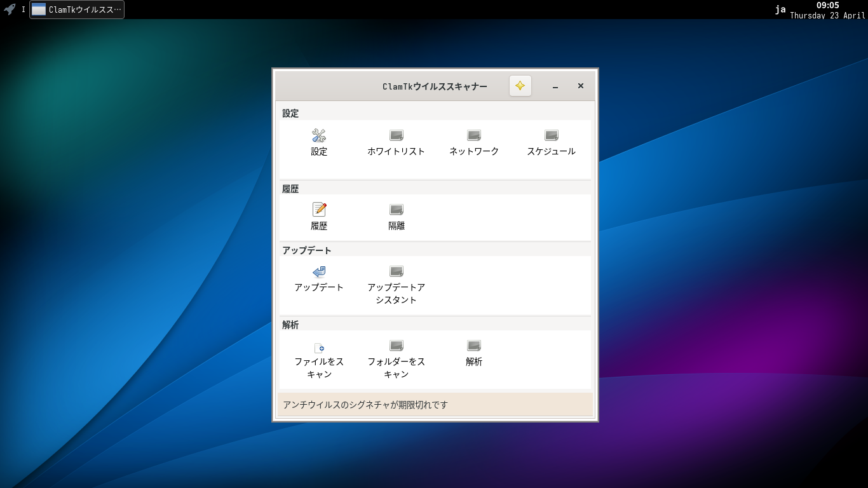The image size is (868, 488).
Task: Select the ClamTk window button in taskbar
Action: point(77,10)
